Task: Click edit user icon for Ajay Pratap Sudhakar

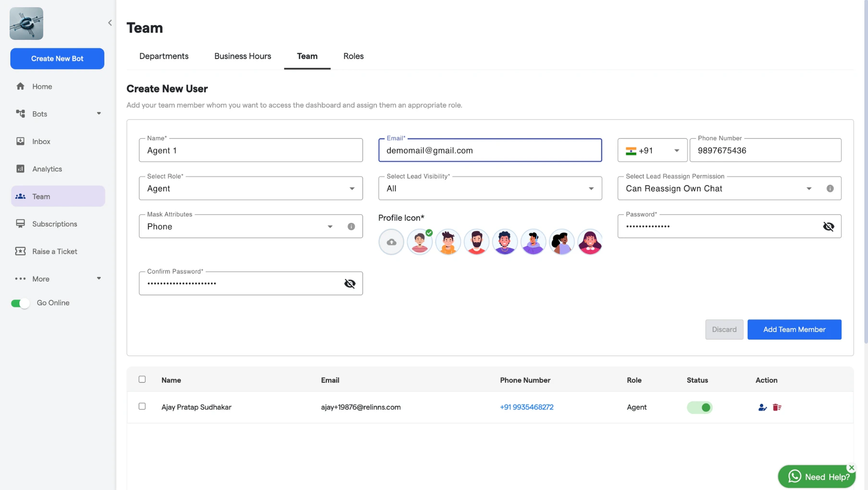Action: [762, 407]
